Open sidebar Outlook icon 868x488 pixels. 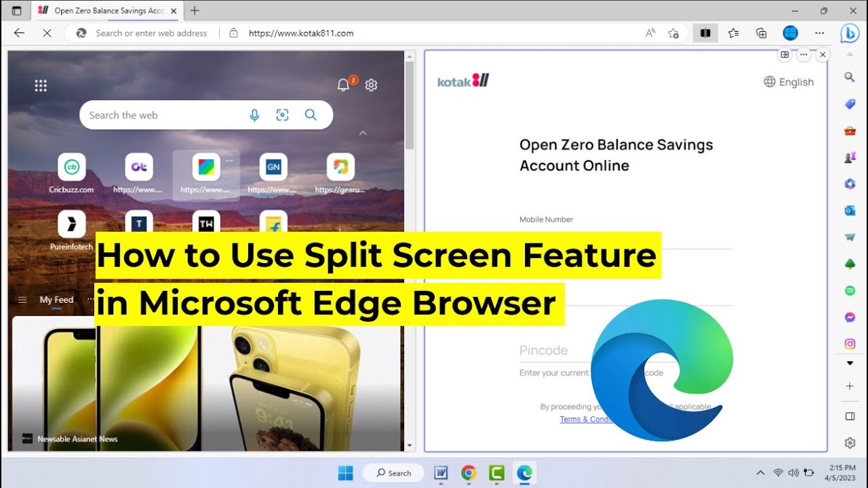coord(850,211)
